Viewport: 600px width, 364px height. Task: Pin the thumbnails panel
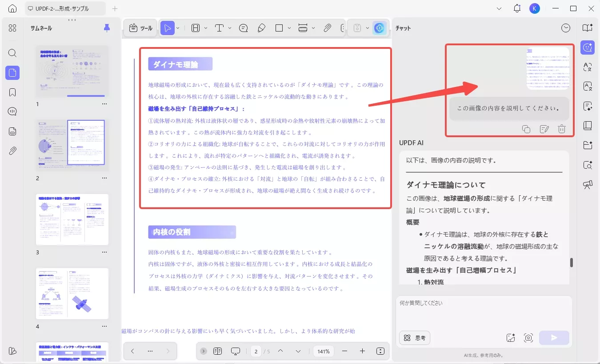point(106,28)
